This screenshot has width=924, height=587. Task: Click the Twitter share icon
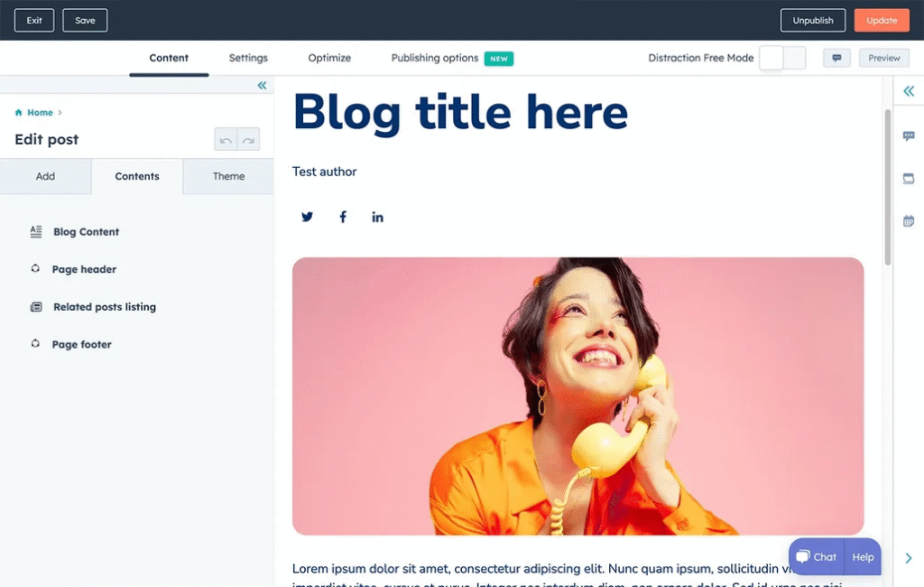pos(307,217)
